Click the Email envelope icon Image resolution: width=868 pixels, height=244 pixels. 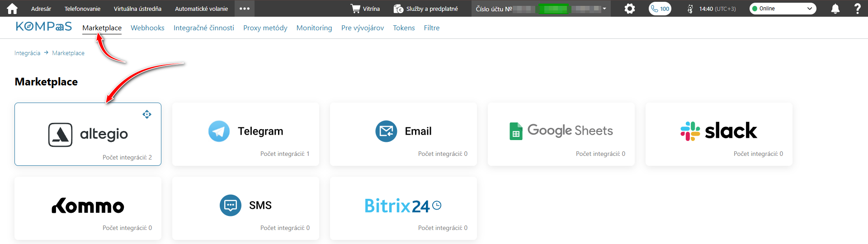386,131
